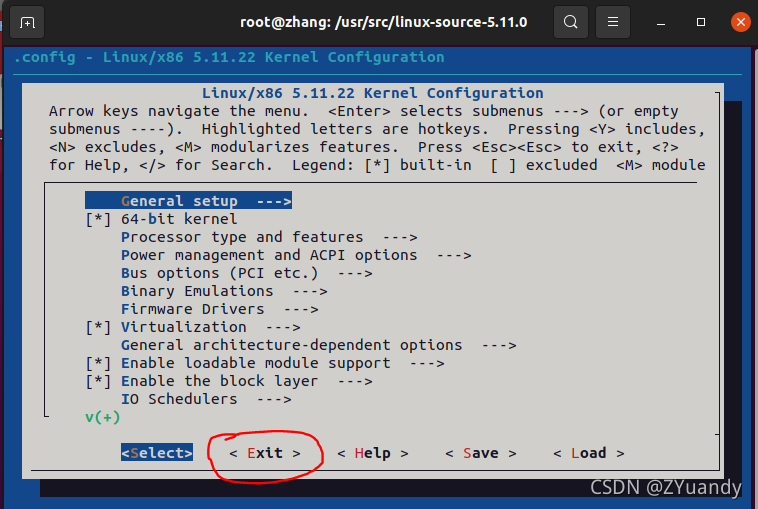Click the 64-bit kernel label text
Image resolution: width=758 pixels, height=509 pixels.
click(179, 219)
